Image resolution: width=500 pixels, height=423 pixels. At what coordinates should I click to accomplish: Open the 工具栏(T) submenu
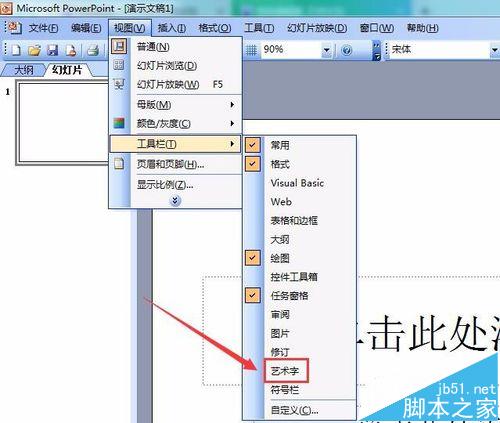tap(175, 144)
